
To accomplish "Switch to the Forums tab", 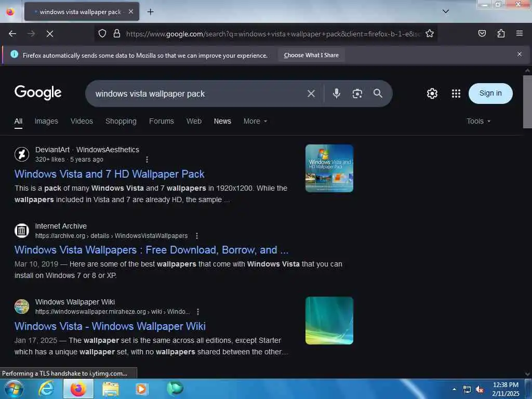I will tap(161, 121).
